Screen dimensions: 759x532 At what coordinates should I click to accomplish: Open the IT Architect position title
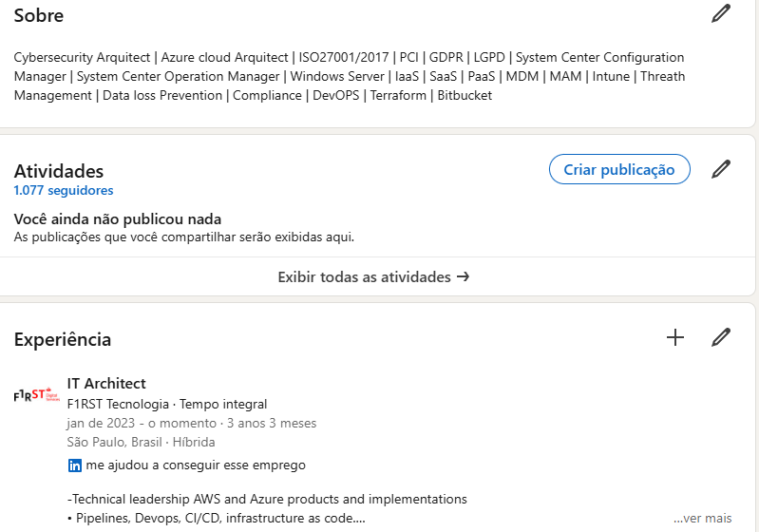click(106, 384)
